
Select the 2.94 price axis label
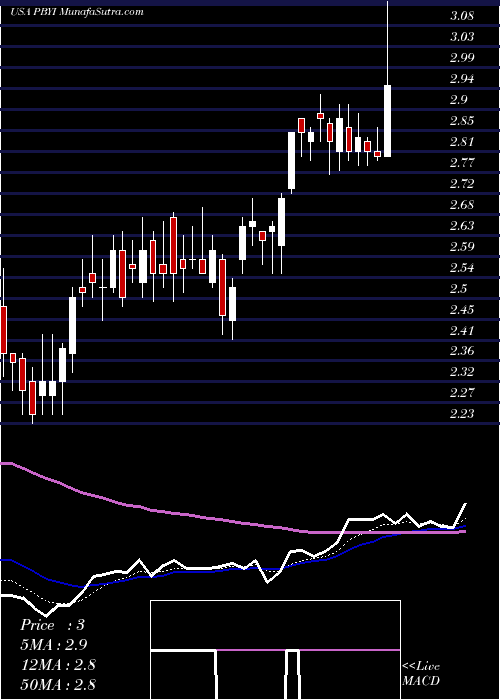click(x=462, y=79)
